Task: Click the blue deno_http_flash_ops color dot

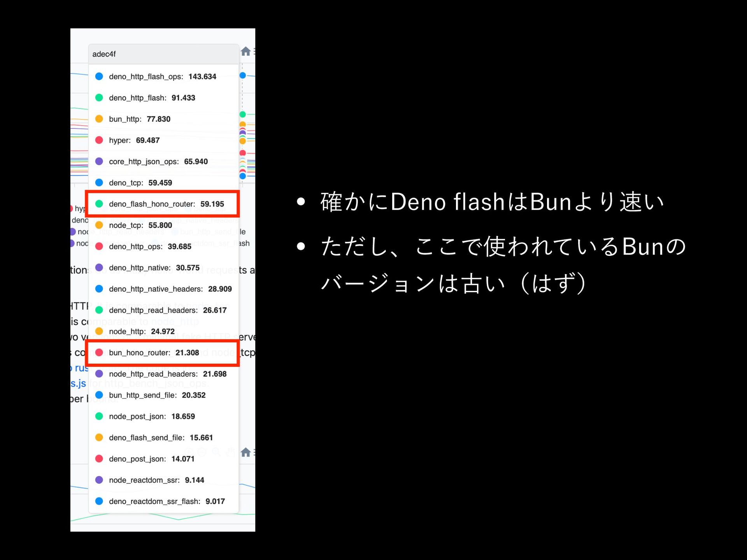Action: click(x=99, y=76)
